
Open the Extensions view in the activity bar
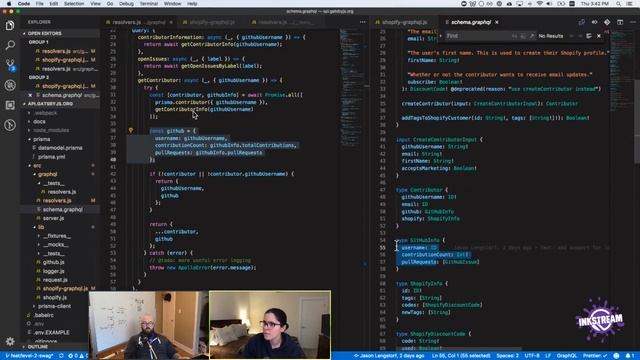click(x=10, y=105)
